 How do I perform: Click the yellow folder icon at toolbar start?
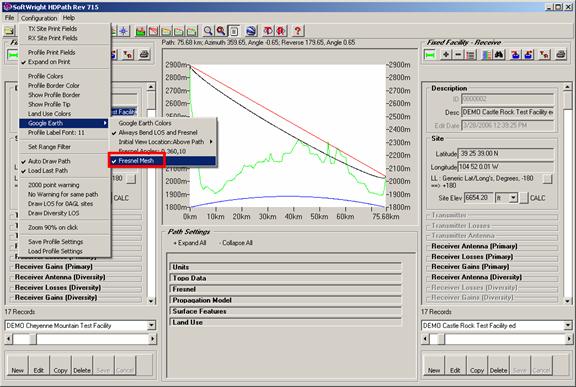tap(9, 31)
